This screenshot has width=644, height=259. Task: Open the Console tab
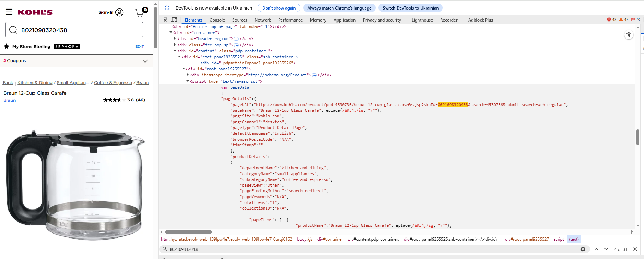[x=217, y=20]
